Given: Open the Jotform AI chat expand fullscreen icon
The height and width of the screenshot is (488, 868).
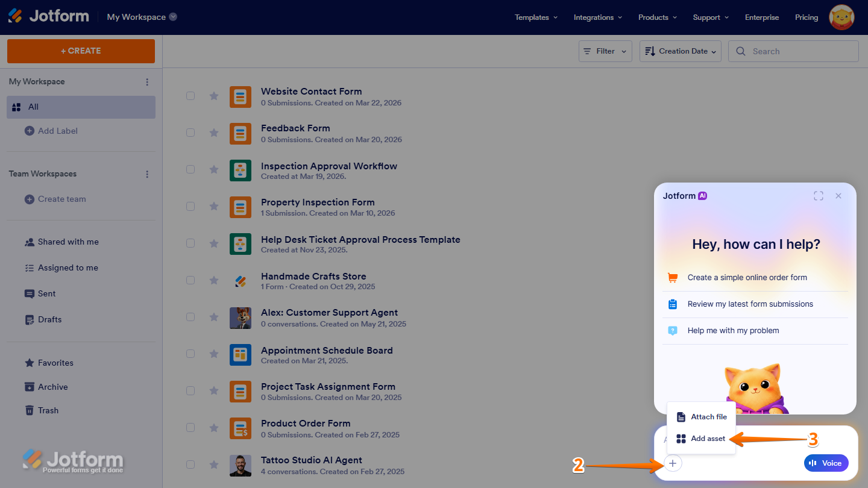Looking at the screenshot, I should (818, 195).
